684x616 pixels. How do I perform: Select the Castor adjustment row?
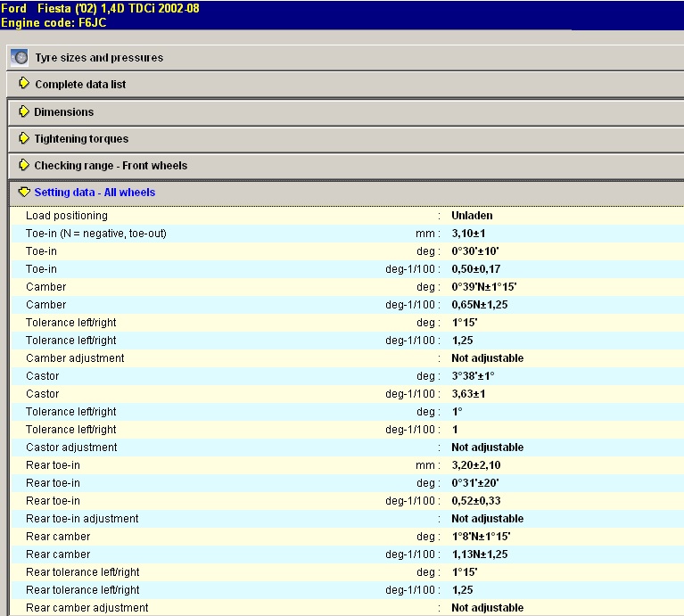click(x=72, y=448)
